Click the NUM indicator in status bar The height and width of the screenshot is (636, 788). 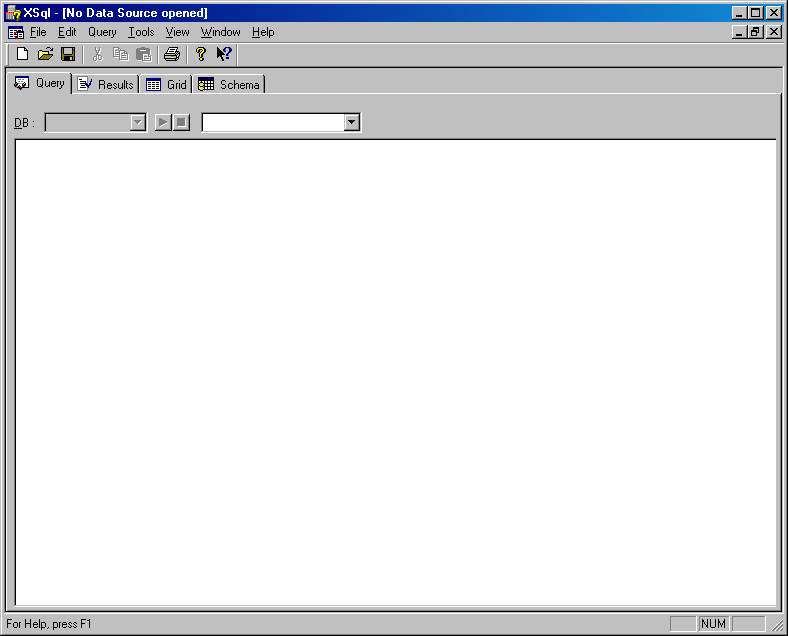tap(713, 624)
